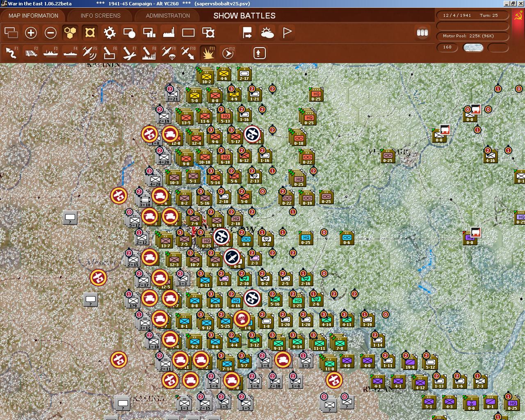Click the snow ground condition indicator
The height and width of the screenshot is (420, 525).
coord(473,48)
